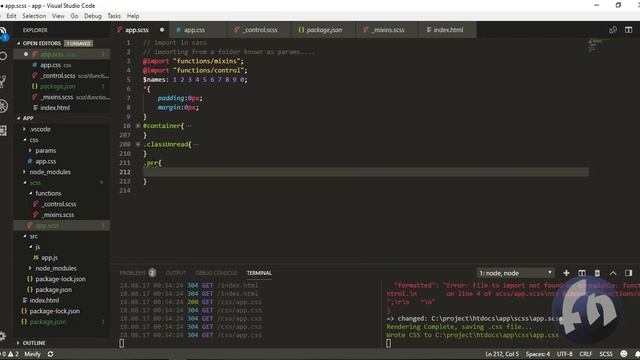Unfold the #container block on line 10
Screen dimensions: 640x360
point(138,126)
